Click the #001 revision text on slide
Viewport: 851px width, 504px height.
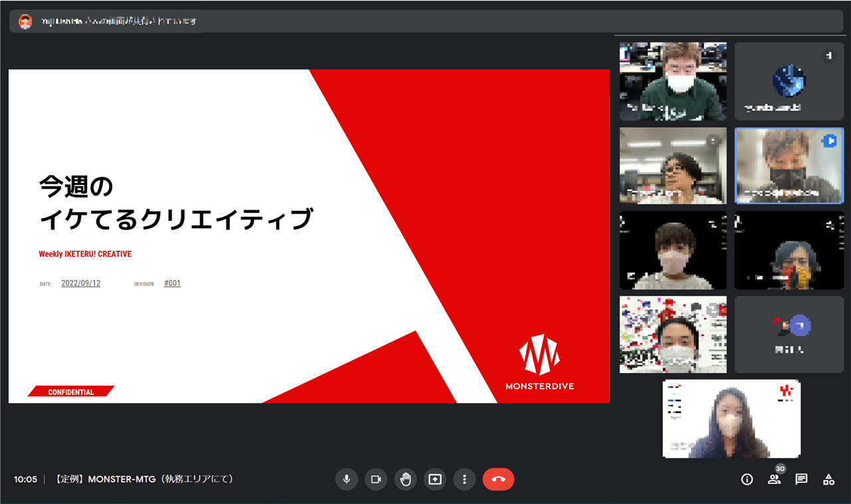coord(172,283)
